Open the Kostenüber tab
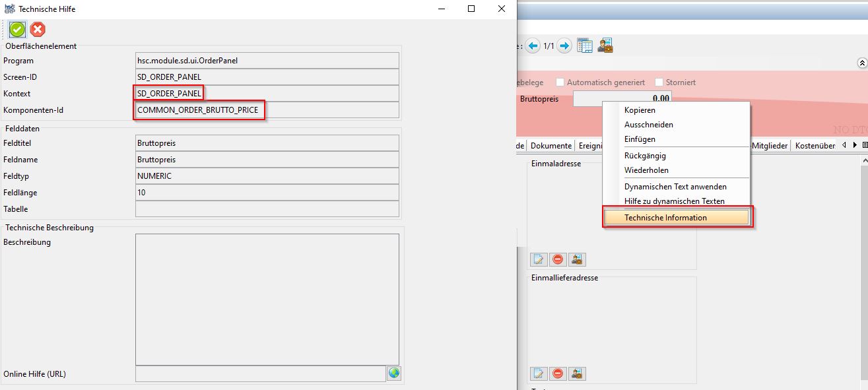This screenshot has width=868, height=390. point(815,146)
